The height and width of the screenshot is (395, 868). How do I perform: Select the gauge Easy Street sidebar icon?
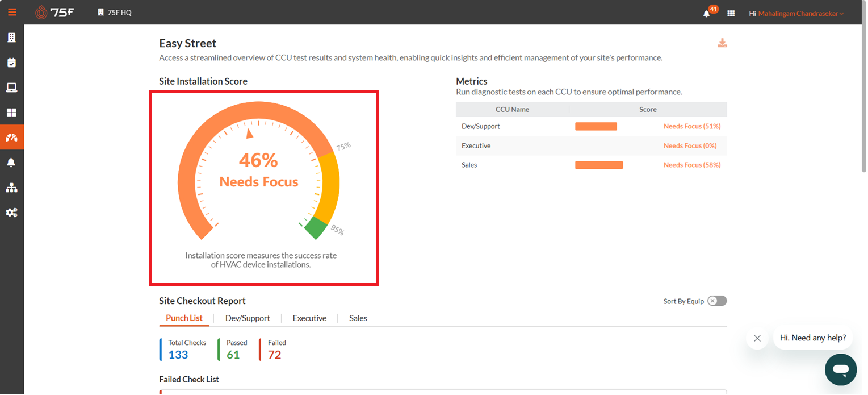pyautogui.click(x=11, y=138)
